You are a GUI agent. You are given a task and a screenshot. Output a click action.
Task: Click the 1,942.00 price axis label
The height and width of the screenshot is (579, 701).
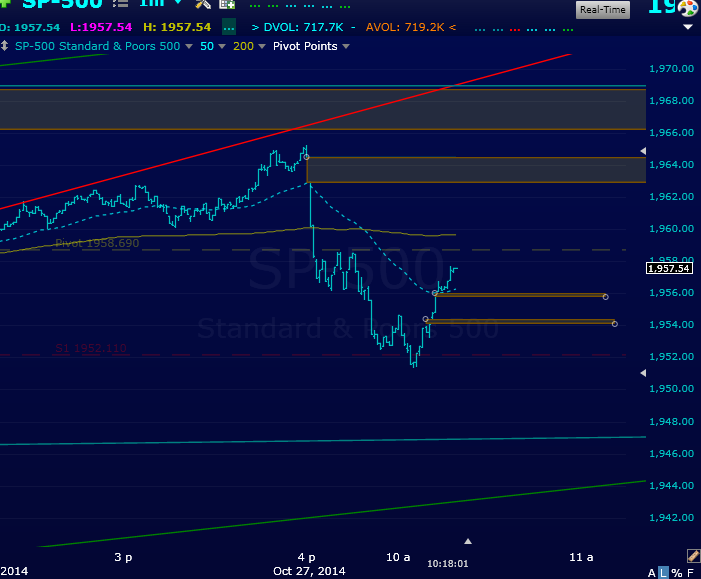pyautogui.click(x=671, y=517)
